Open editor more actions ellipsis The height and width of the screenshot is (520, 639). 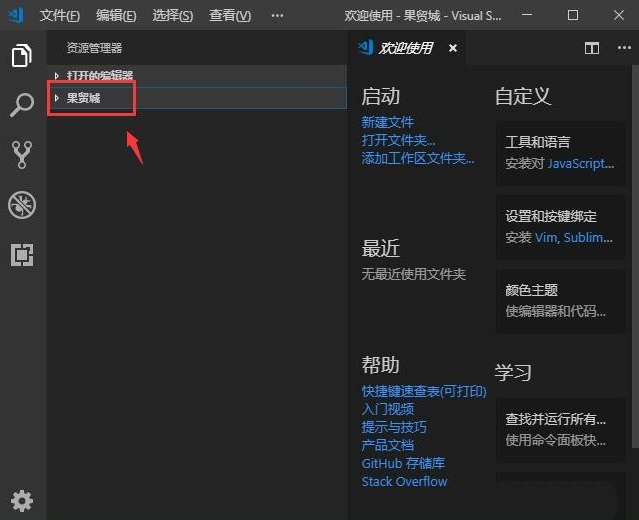pos(624,48)
